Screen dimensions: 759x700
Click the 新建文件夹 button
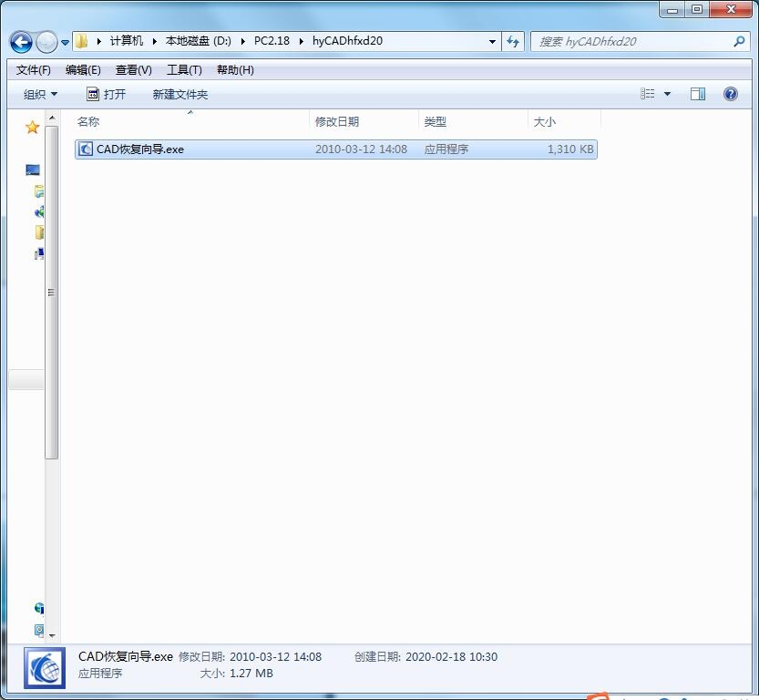(180, 95)
